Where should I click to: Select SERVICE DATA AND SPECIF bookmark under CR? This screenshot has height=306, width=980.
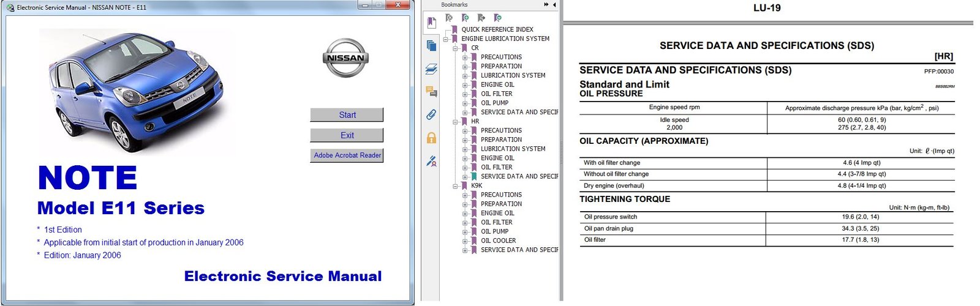pyautogui.click(x=519, y=112)
